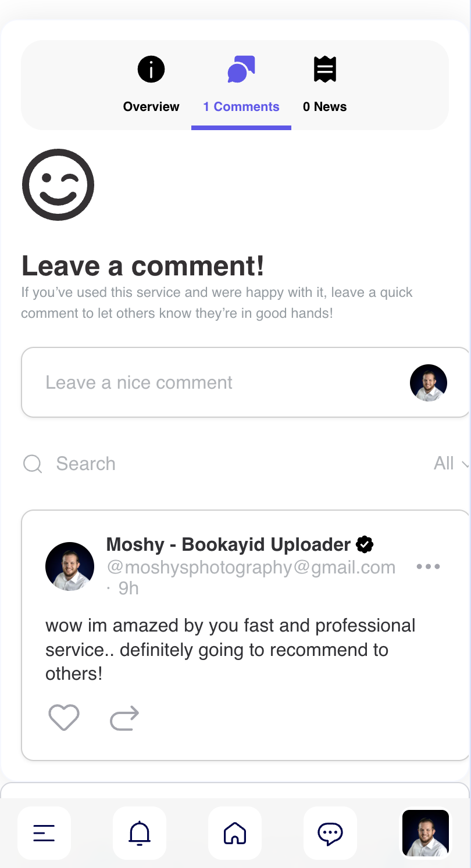This screenshot has height=868, width=471.
Task: Open the hamburger menu in bottom bar
Action: 44,833
